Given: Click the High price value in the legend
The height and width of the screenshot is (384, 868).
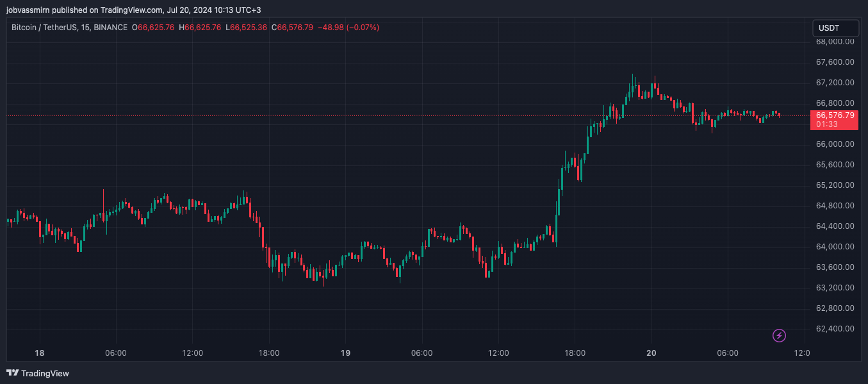Looking at the screenshot, I should tap(202, 28).
